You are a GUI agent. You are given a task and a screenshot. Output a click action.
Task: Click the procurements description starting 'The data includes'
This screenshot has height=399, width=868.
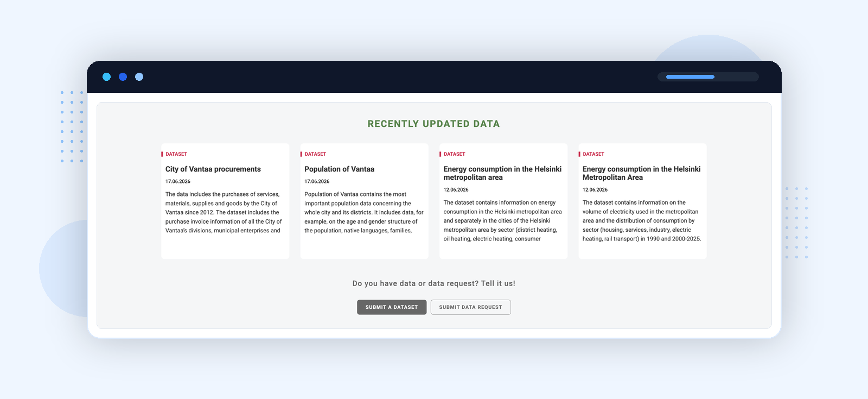(x=224, y=212)
